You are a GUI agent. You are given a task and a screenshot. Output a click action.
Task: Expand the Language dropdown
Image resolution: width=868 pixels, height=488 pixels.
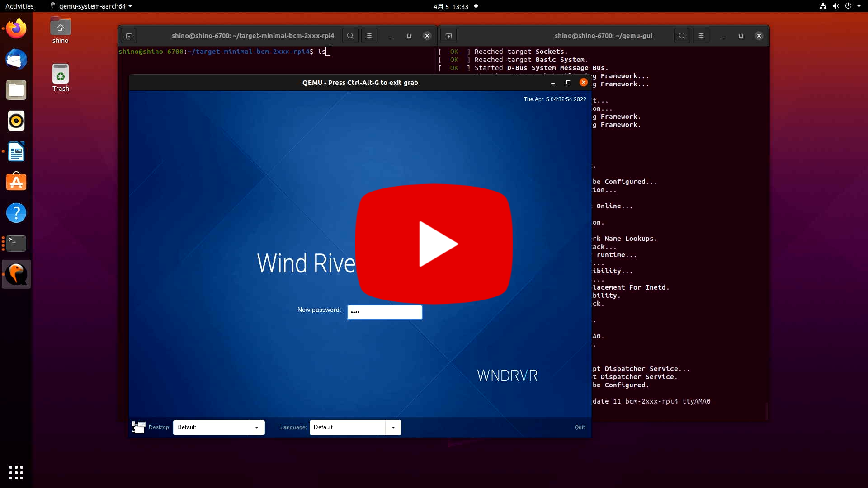(393, 427)
